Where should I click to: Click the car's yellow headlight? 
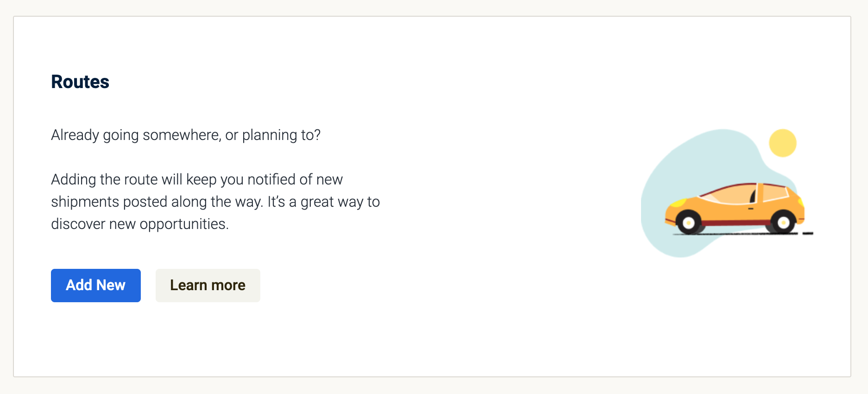point(678,203)
